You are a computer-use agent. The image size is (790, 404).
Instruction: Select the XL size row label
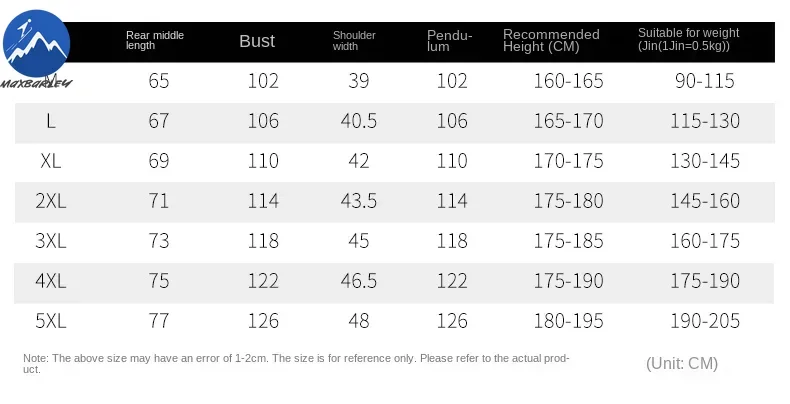coord(51,161)
